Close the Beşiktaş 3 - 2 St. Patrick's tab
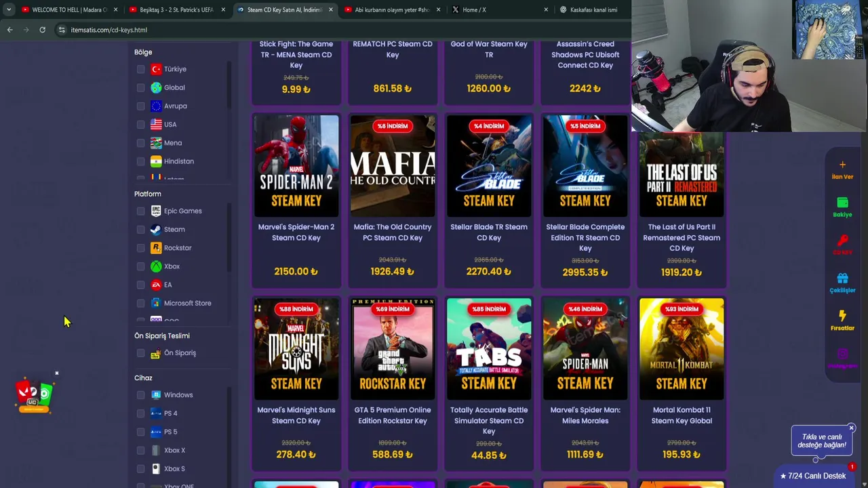This screenshot has width=868, height=488. click(x=223, y=9)
